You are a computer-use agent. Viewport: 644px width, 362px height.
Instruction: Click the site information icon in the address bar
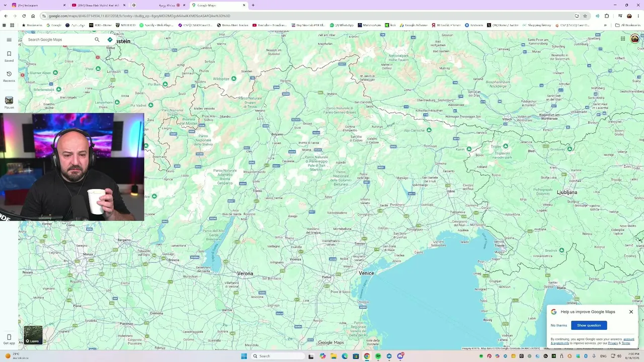(44, 16)
